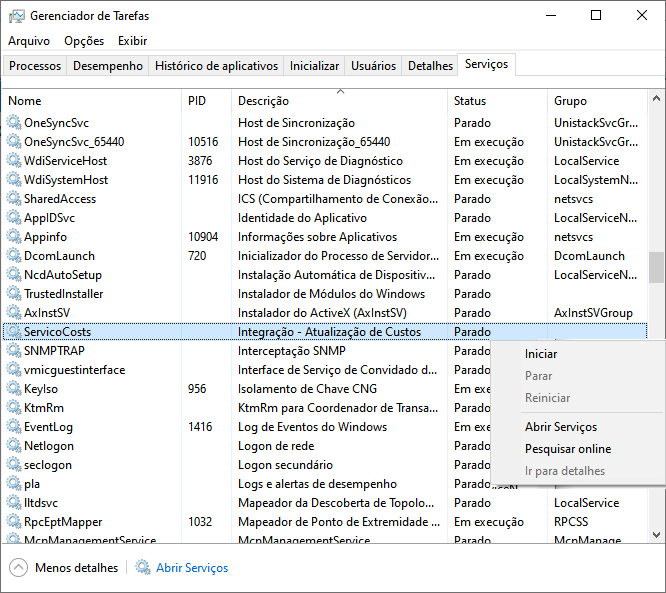Viewport: 666px width, 593px height.
Task: Click the vertical scrollbar thumb
Action: (x=656, y=267)
